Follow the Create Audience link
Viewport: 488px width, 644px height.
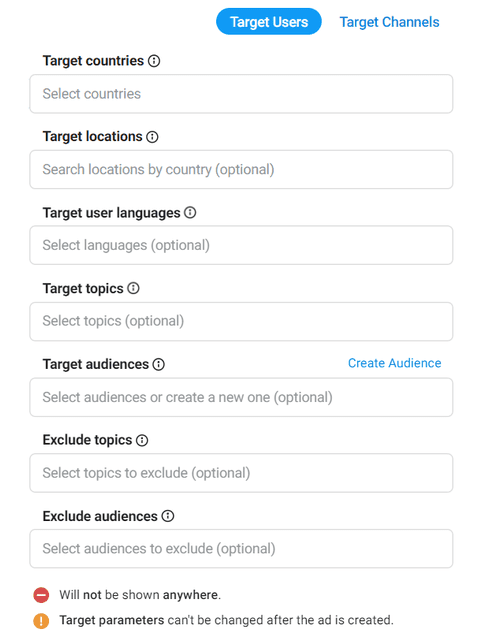tap(394, 363)
